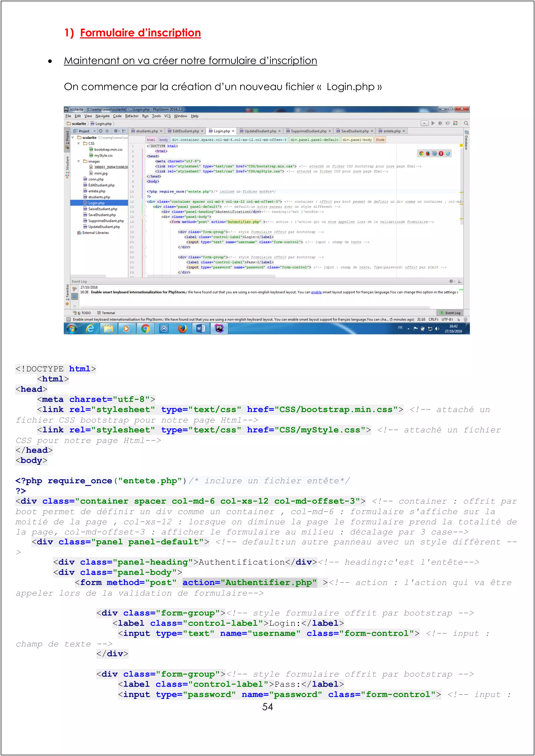
Task: Open the Terminal tool window
Action: click(x=106, y=313)
